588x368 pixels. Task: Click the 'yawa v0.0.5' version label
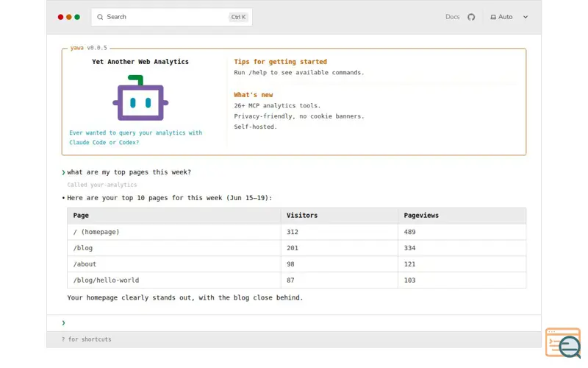[88, 48]
